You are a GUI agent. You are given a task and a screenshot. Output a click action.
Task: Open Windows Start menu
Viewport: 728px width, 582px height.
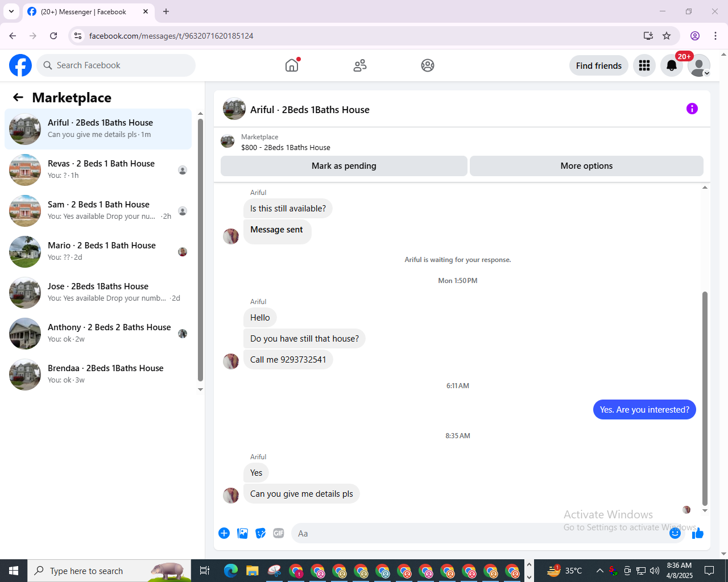coord(14,571)
